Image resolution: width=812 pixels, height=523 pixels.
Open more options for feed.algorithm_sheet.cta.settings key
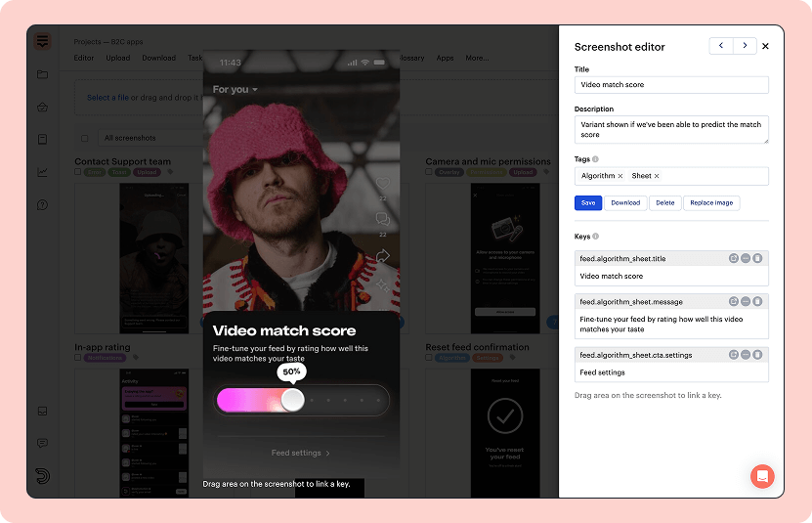(746, 355)
